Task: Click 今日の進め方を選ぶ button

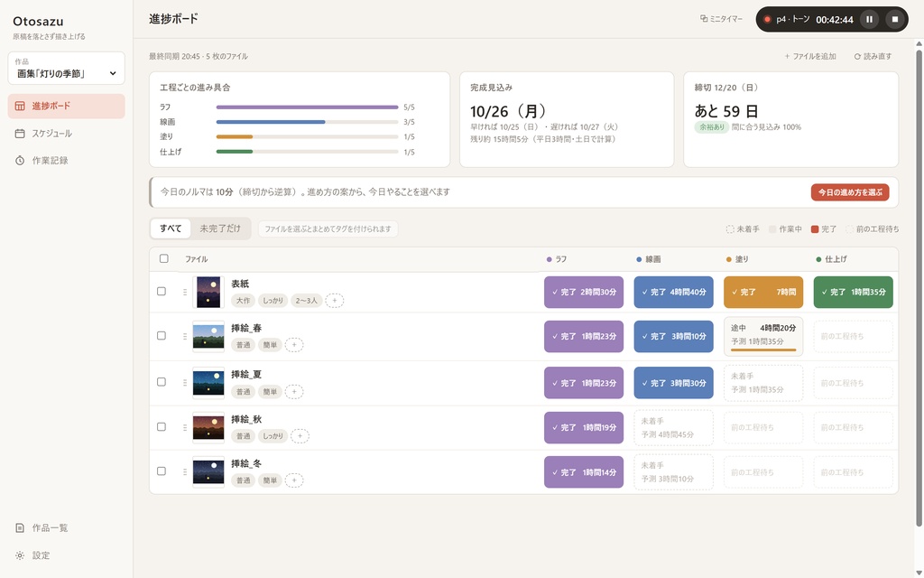Action: 850,192
